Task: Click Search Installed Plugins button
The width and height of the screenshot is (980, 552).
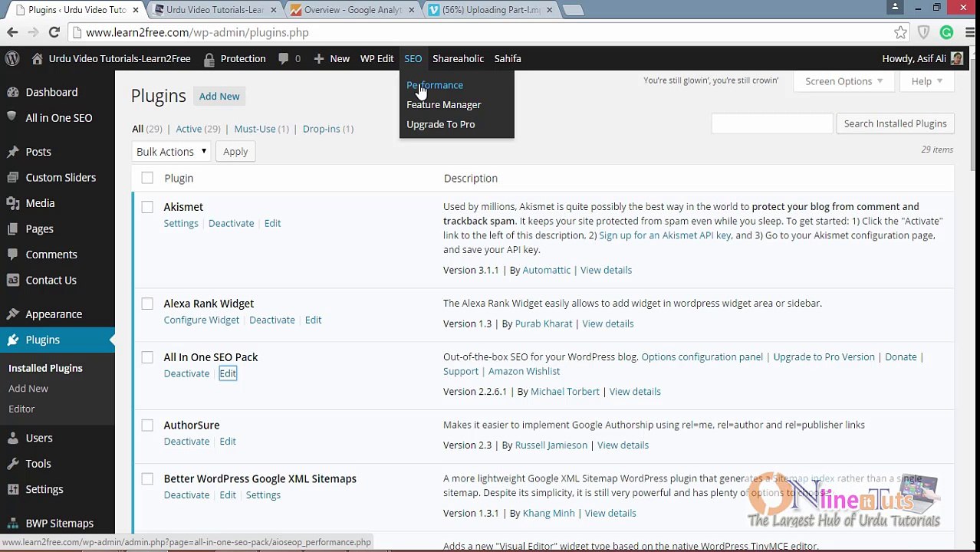Action: pos(895,123)
